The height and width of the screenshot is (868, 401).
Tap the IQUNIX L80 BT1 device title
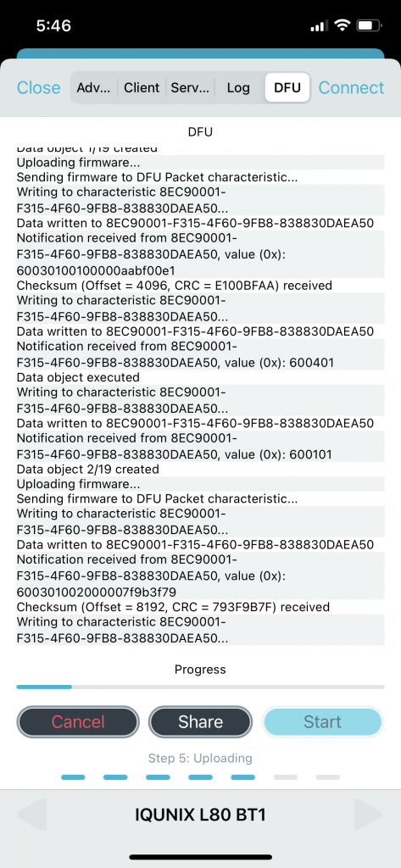200,815
